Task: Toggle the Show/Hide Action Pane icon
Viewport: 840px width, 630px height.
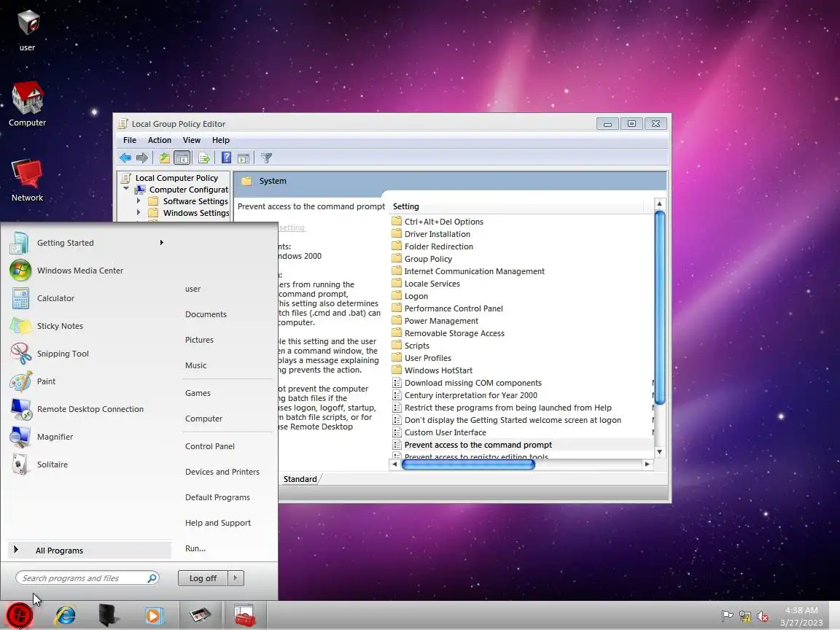Action: (244, 158)
